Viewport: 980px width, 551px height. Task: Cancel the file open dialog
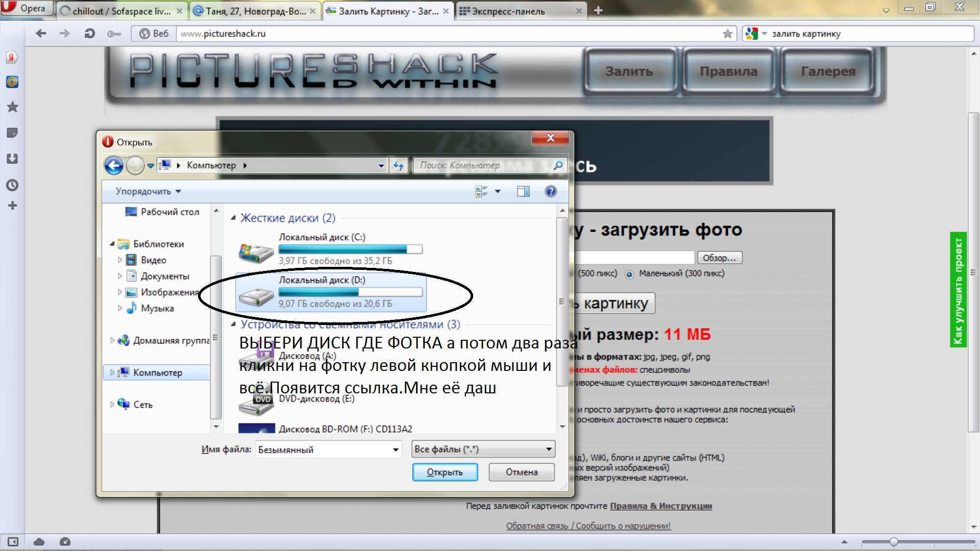coord(522,472)
